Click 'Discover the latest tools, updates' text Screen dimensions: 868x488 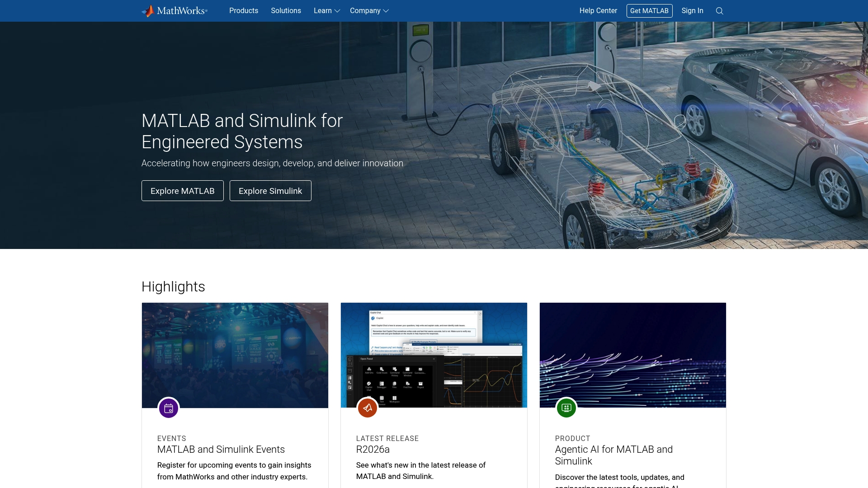(x=620, y=480)
